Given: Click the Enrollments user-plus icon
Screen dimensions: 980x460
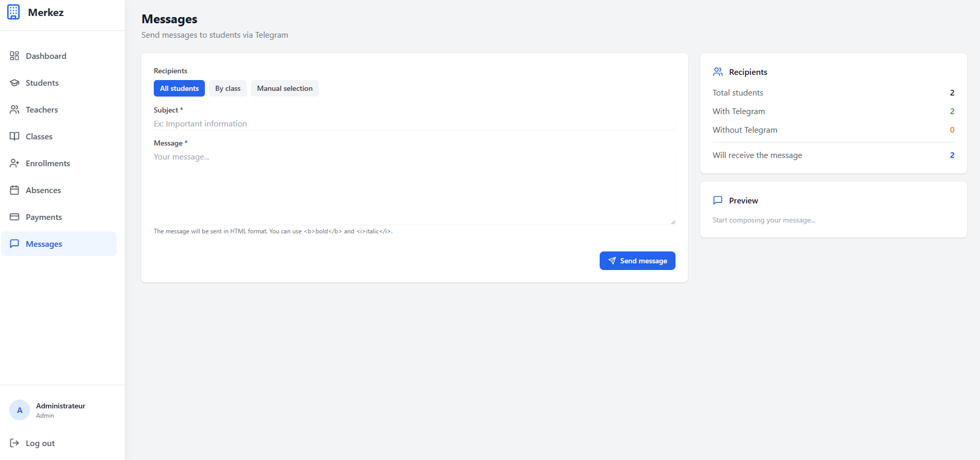Looking at the screenshot, I should [x=14, y=163].
